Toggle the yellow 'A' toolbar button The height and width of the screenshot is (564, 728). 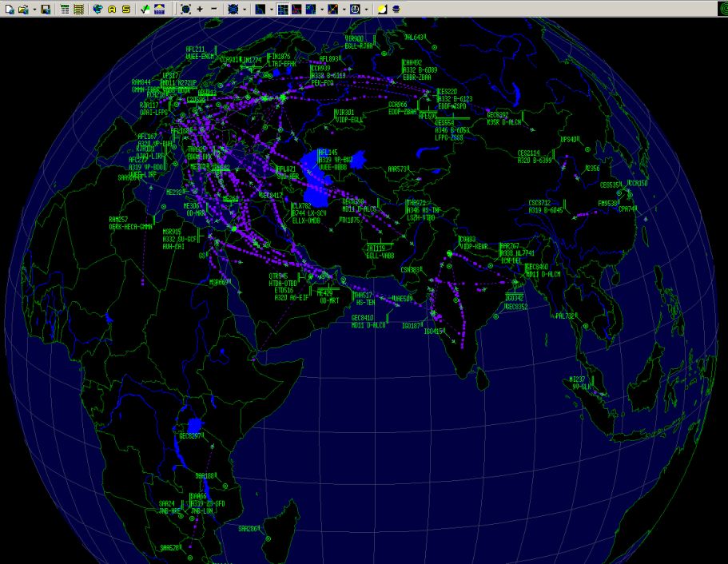pos(113,9)
